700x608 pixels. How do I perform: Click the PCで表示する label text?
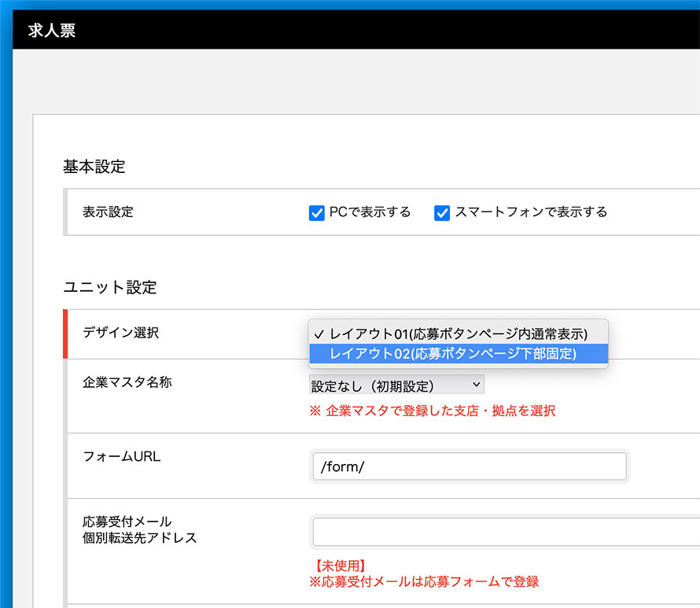[370, 212]
